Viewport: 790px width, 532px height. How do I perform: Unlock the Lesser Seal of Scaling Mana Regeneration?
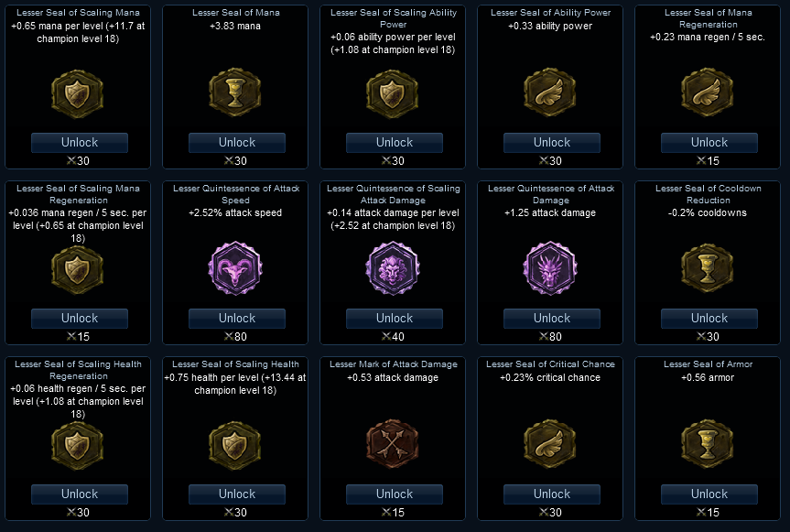[x=80, y=319]
